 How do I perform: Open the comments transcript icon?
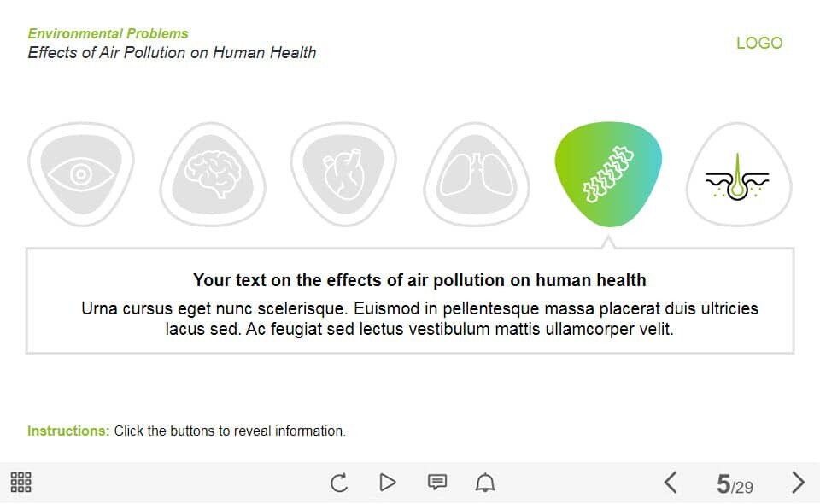(437, 482)
